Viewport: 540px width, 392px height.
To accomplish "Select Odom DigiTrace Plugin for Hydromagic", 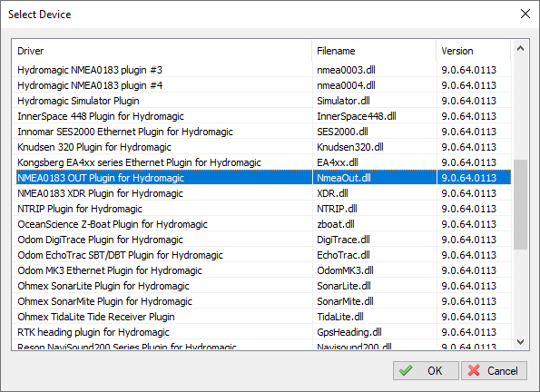I will 263,240.
